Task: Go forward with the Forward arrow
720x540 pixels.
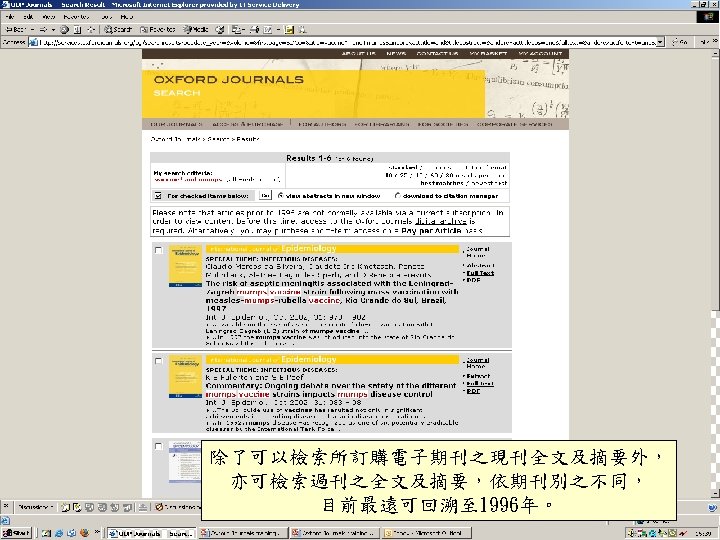Action: (43, 29)
